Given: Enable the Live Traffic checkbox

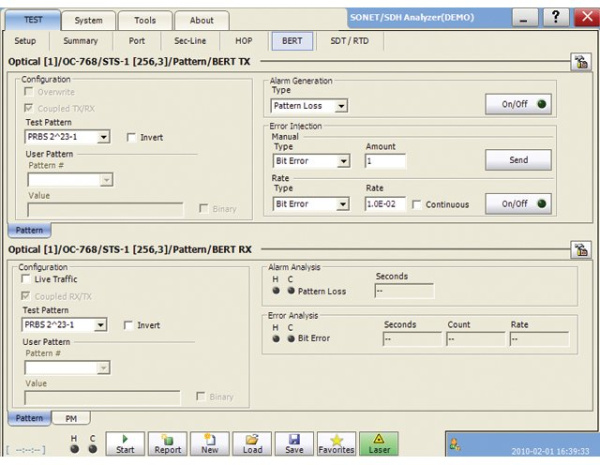Looking at the screenshot, I should point(28,279).
